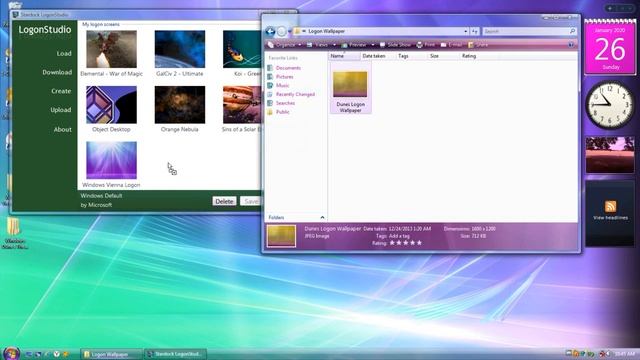Click the Views toolbar button
The width and height of the screenshot is (640, 360).
click(318, 45)
